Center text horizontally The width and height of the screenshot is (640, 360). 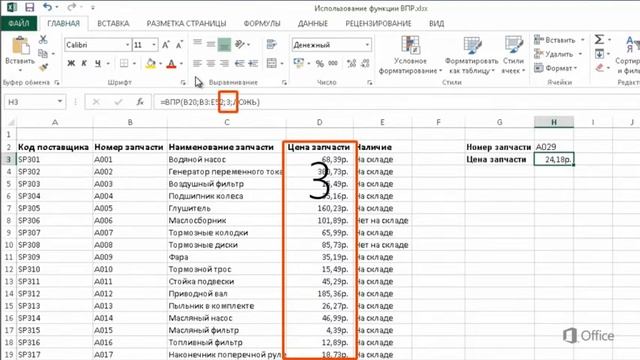[211, 63]
